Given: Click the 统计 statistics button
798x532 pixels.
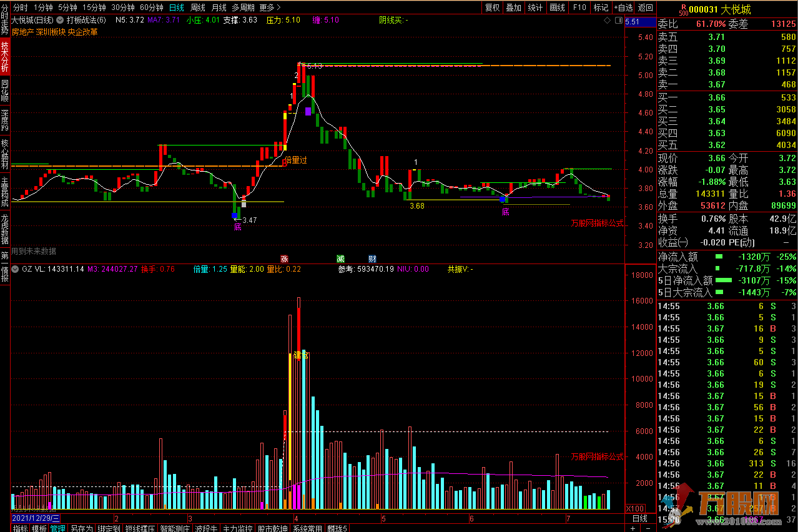Looking at the screenshot, I should click(x=535, y=7).
